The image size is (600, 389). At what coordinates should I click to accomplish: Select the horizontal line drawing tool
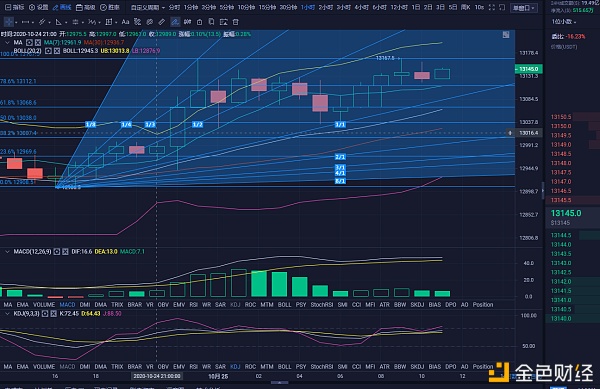pos(25,22)
